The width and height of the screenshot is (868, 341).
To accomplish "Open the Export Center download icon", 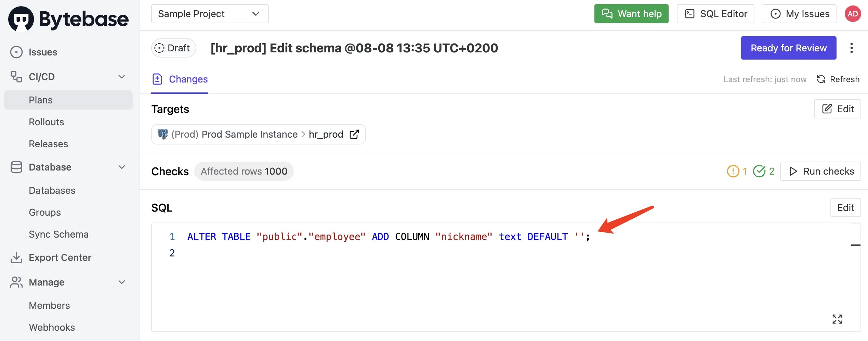I will click(16, 257).
